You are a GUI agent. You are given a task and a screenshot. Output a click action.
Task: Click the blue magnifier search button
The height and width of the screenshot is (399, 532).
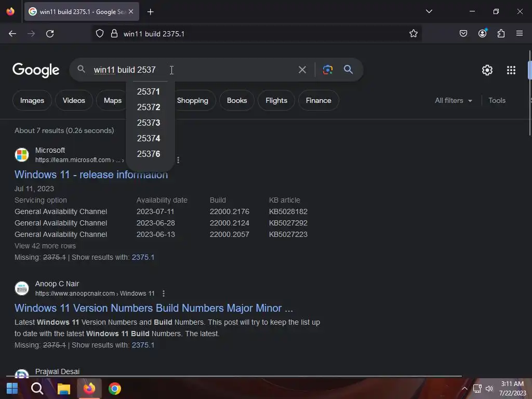[x=348, y=70]
